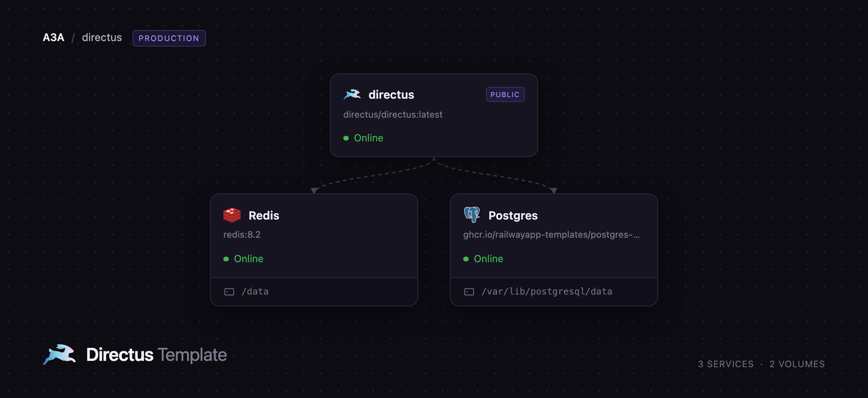The image size is (868, 398).
Task: Click the /var/lib/postgresql/data volume path
Action: click(547, 291)
